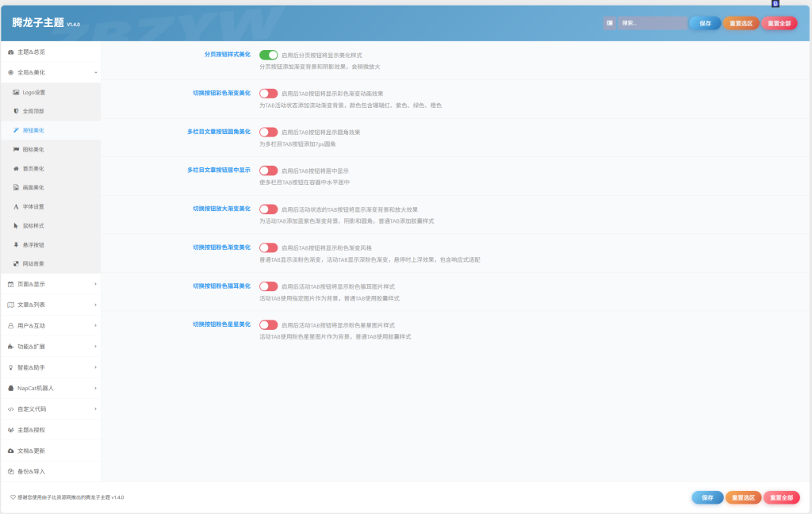Enable the 切换按钮彩色渐变美化 switch
The image size is (812, 514).
click(x=268, y=94)
